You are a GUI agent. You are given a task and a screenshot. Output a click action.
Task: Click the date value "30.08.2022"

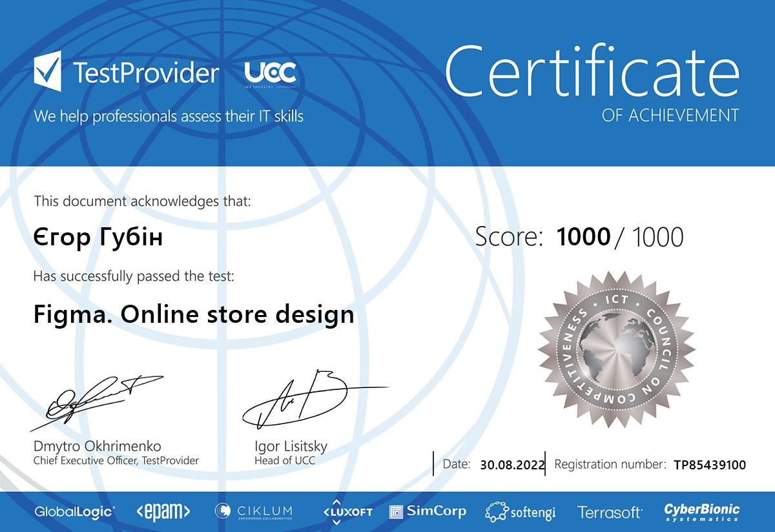coord(513,464)
